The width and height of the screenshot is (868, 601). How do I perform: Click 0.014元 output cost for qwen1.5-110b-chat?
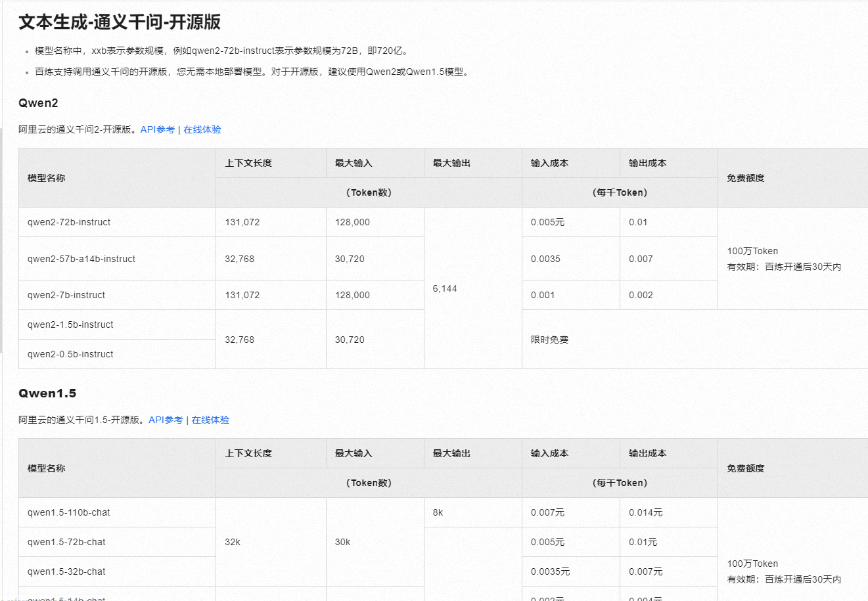pyautogui.click(x=646, y=512)
